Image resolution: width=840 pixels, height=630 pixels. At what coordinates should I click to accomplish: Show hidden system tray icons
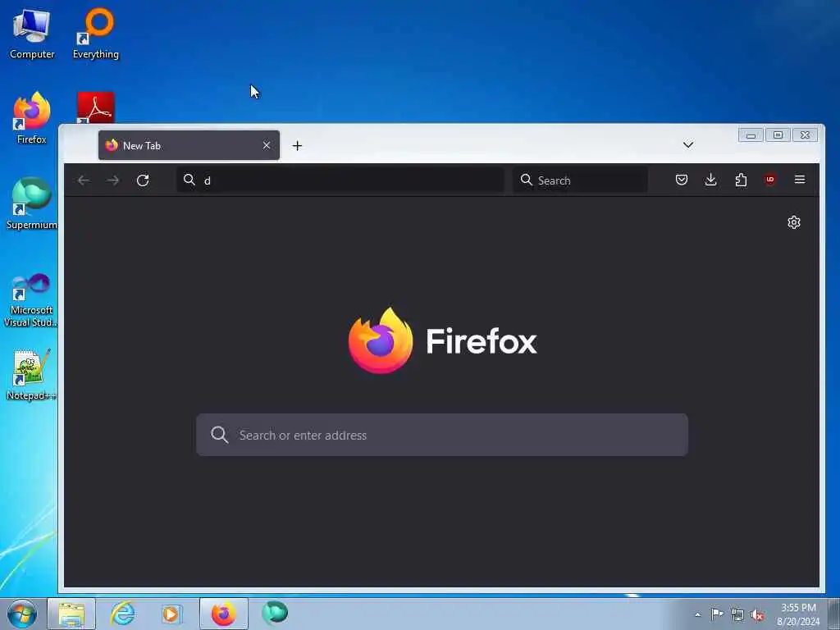697,614
